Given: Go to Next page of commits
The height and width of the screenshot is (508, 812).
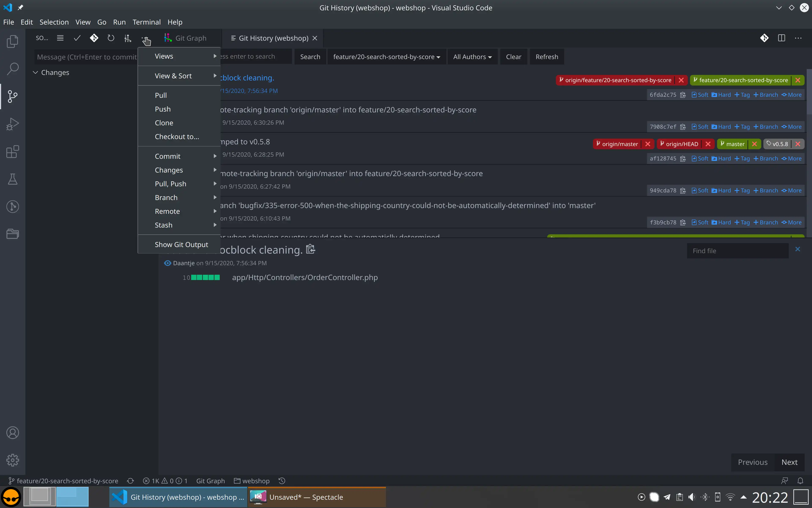Looking at the screenshot, I should [789, 462].
